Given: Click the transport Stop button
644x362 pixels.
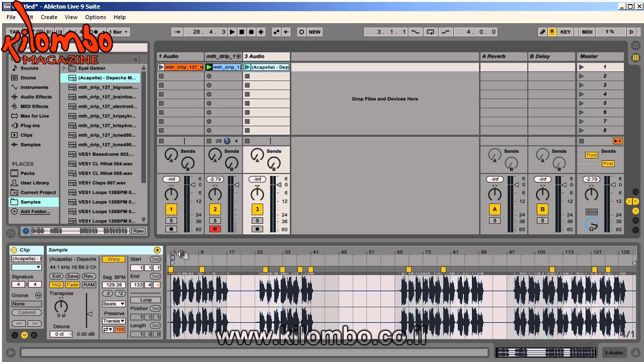Looking at the screenshot, I should click(242, 32).
